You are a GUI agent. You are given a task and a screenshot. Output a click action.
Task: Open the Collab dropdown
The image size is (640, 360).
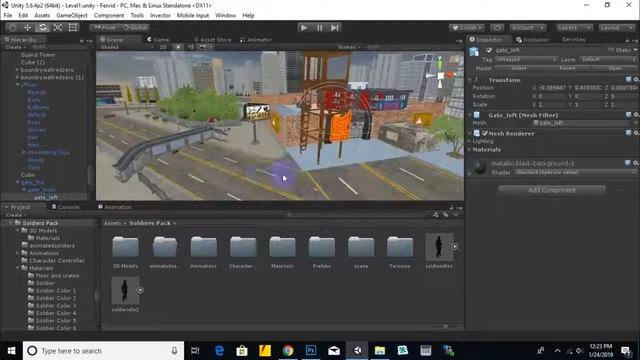[x=467, y=27]
